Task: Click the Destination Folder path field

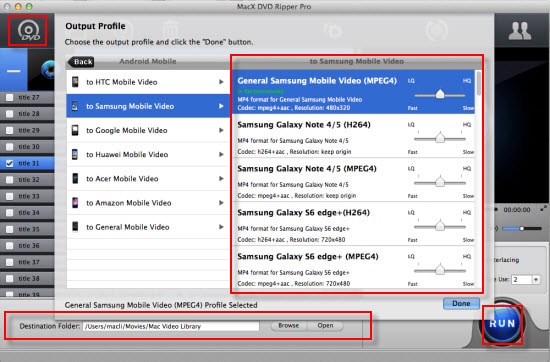Action: tap(171, 326)
